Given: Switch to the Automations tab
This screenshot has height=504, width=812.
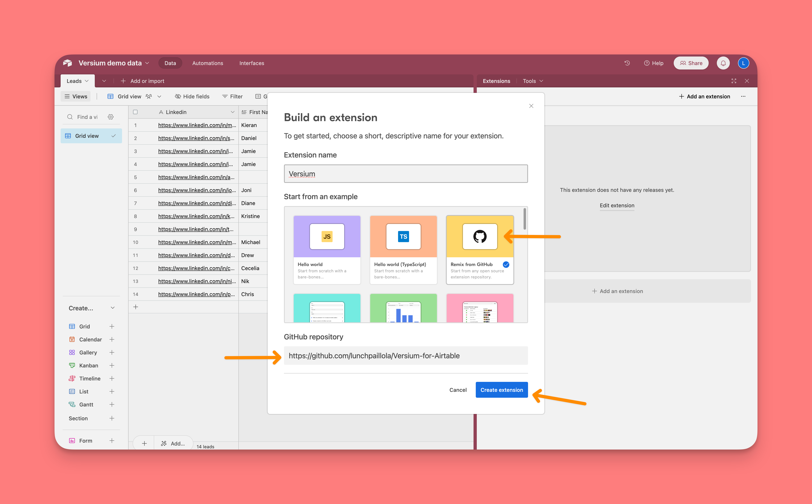Looking at the screenshot, I should (207, 63).
